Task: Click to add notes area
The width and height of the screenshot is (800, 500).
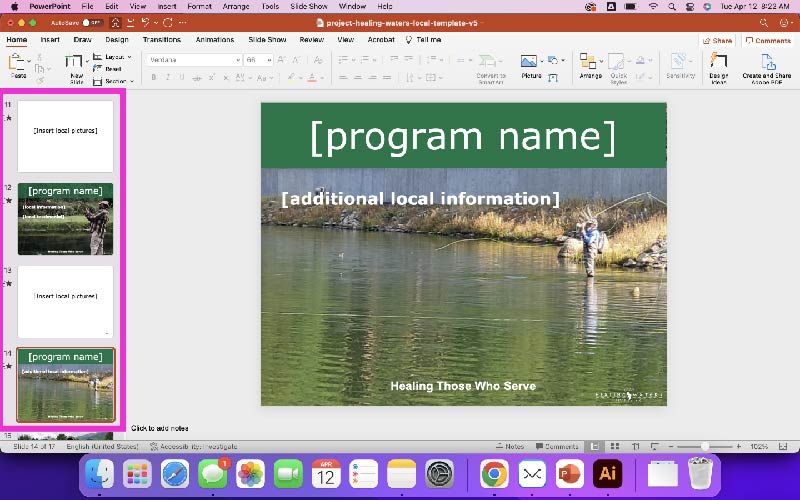Action: [x=160, y=428]
